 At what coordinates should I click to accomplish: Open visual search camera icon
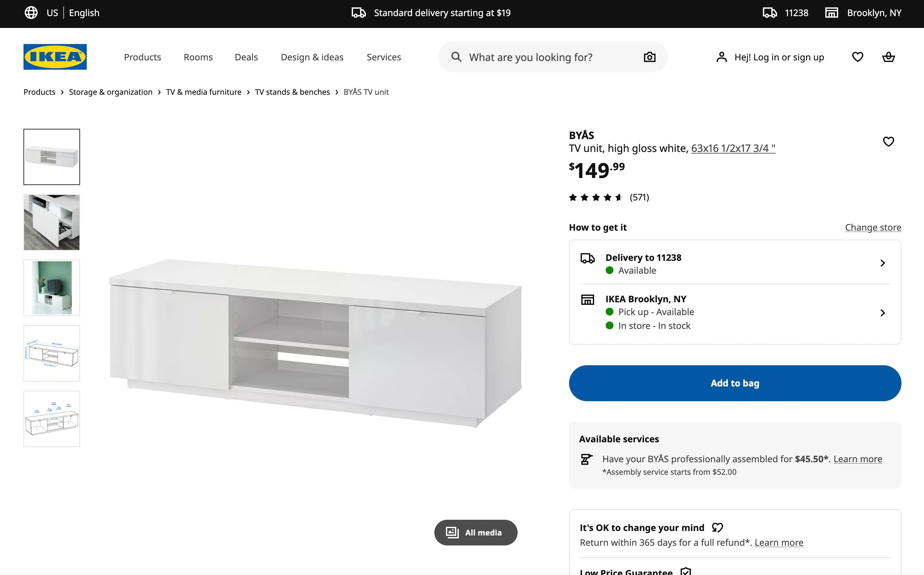pos(649,57)
